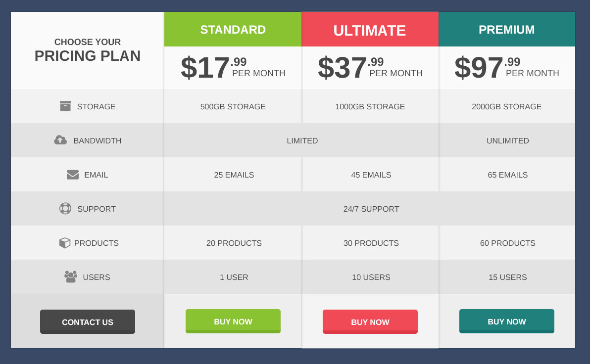Image resolution: width=590 pixels, height=364 pixels.
Task: Click the red Ultimate Buy Now button
Action: pos(370,322)
